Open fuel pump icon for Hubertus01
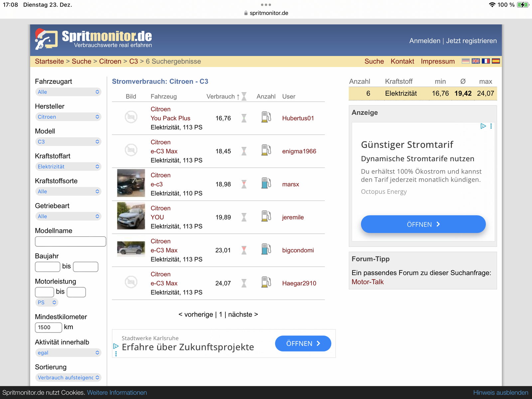This screenshot has height=399, width=532. 266,117
